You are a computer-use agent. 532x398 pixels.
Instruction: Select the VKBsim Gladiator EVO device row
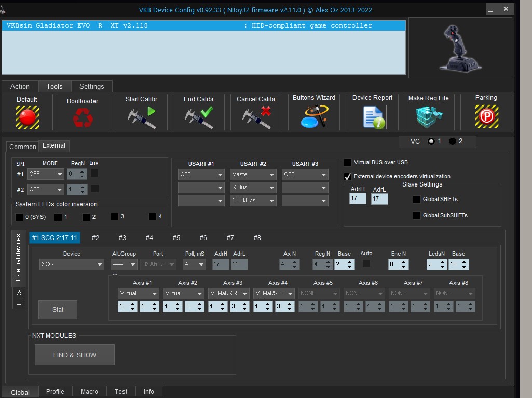203,25
